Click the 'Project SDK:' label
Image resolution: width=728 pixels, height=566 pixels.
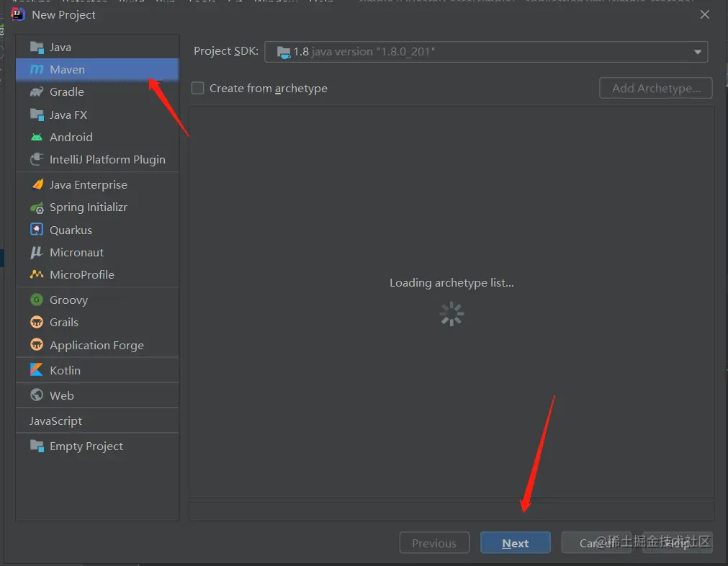pyautogui.click(x=226, y=51)
